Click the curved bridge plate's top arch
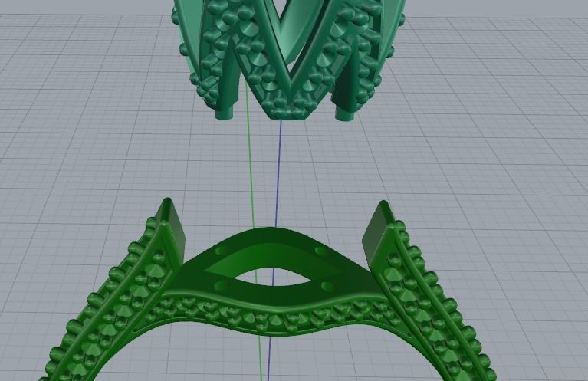588x381 pixels. [x=271, y=237]
